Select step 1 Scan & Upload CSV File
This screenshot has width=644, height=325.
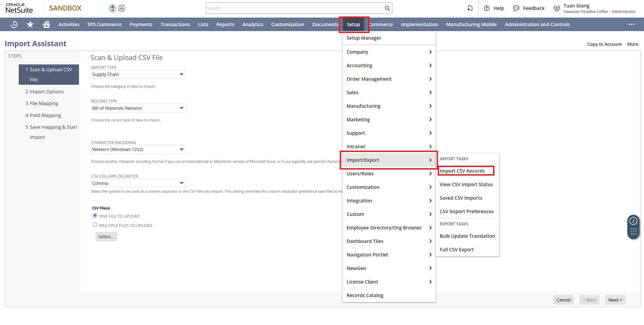tap(49, 75)
